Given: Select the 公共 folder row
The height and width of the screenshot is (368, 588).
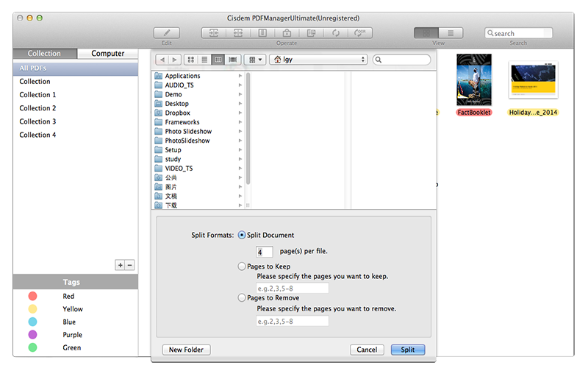Looking at the screenshot, I should (x=198, y=177).
